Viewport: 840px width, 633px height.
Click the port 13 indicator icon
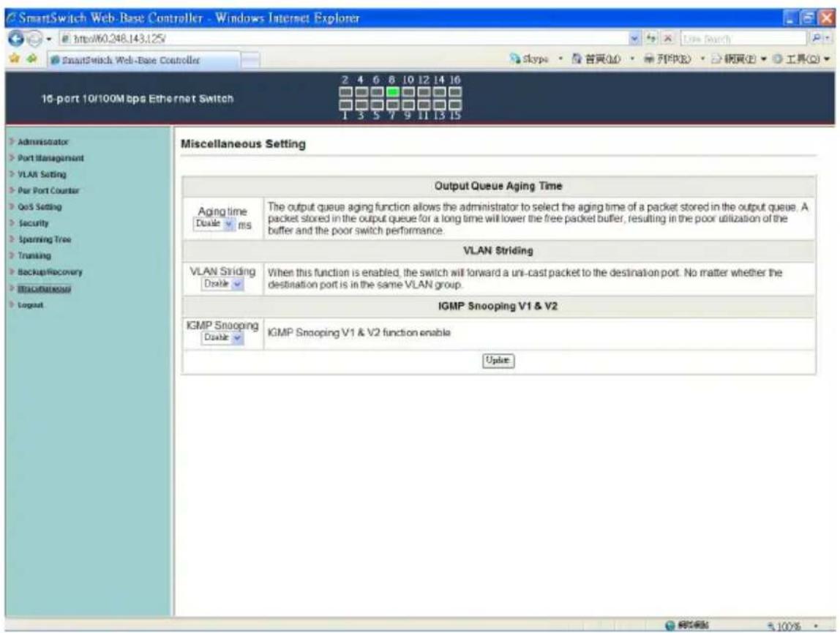click(439, 105)
